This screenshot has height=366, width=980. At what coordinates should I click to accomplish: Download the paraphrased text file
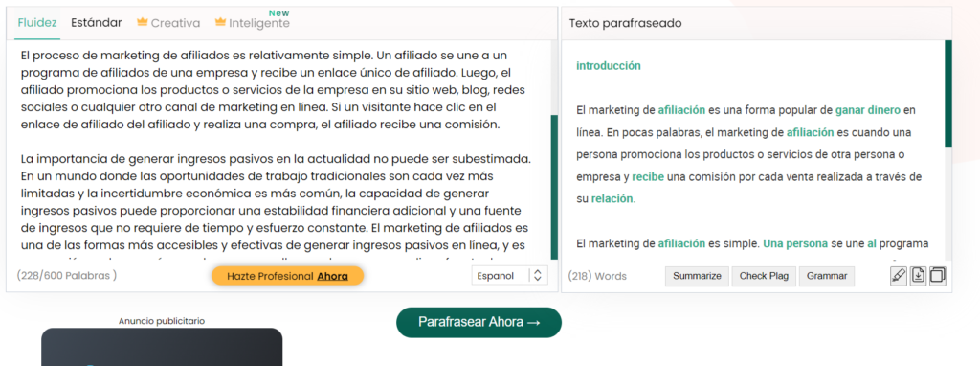pyautogui.click(x=918, y=276)
